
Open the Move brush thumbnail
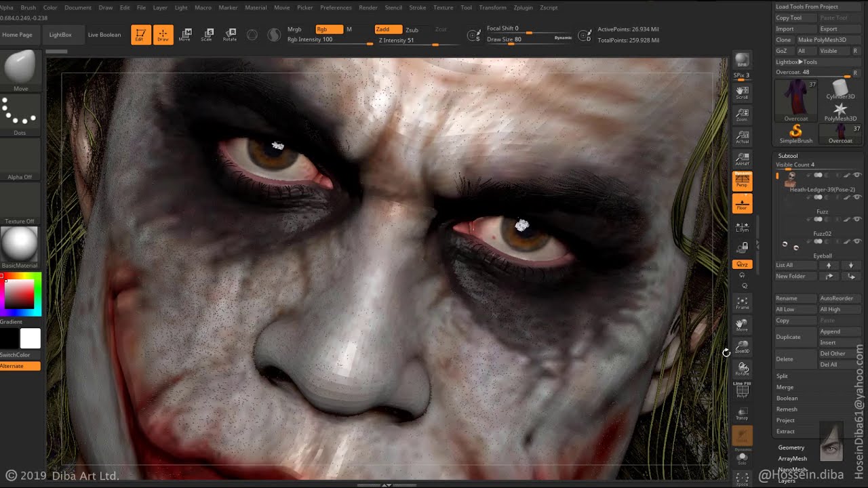tap(20, 69)
